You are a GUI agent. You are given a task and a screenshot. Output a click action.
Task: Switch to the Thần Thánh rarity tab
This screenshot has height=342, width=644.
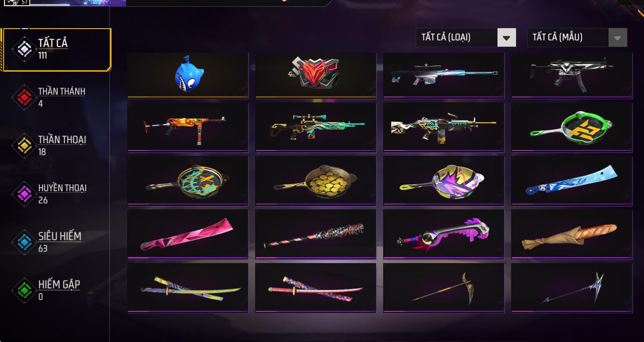(56, 97)
